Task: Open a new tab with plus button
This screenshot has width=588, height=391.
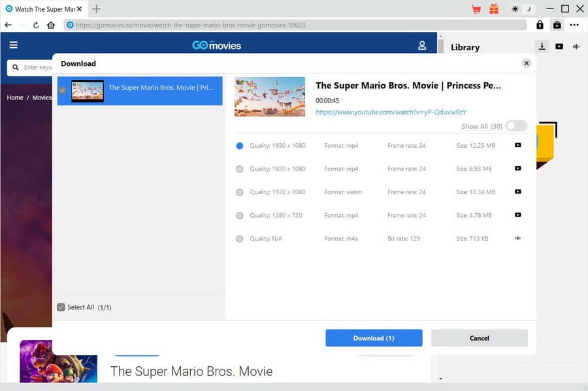Action: click(97, 9)
